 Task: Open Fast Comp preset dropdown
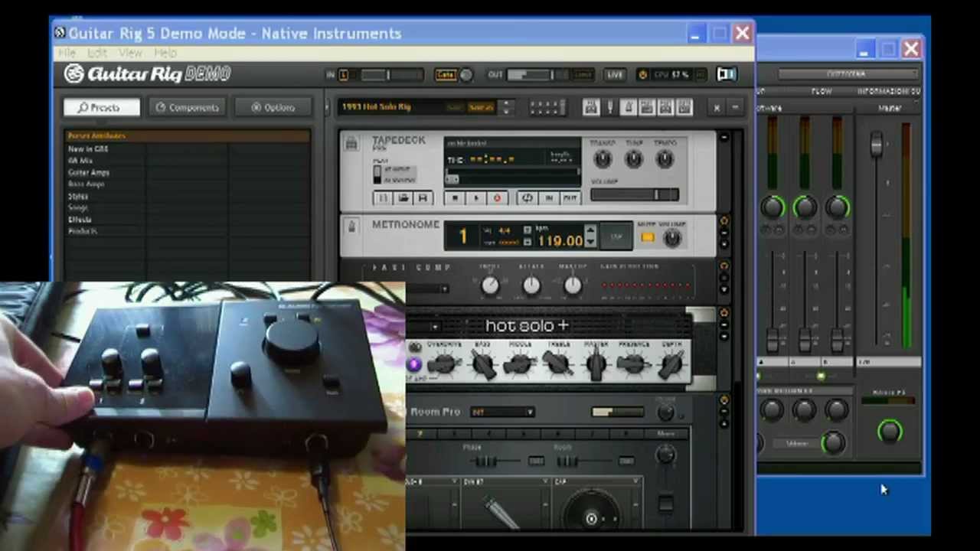443,289
